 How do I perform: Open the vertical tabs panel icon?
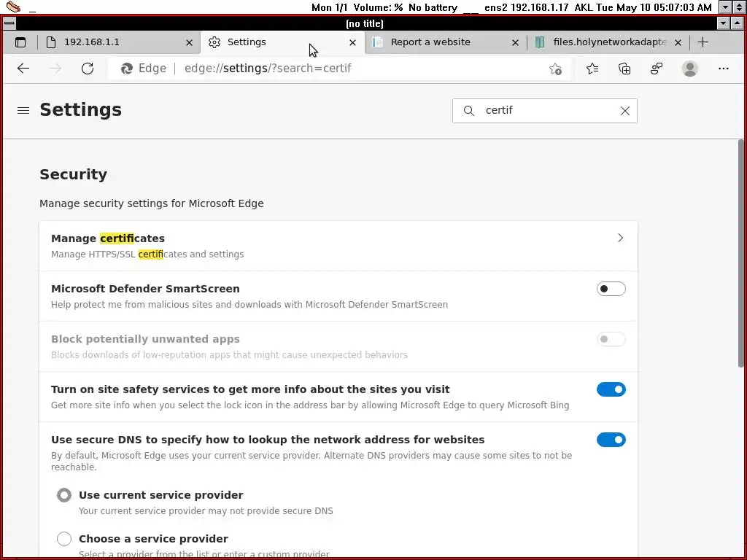[20, 42]
